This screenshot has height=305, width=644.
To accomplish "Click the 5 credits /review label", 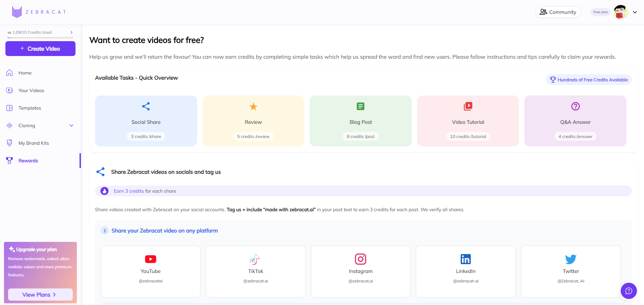I will (x=253, y=136).
